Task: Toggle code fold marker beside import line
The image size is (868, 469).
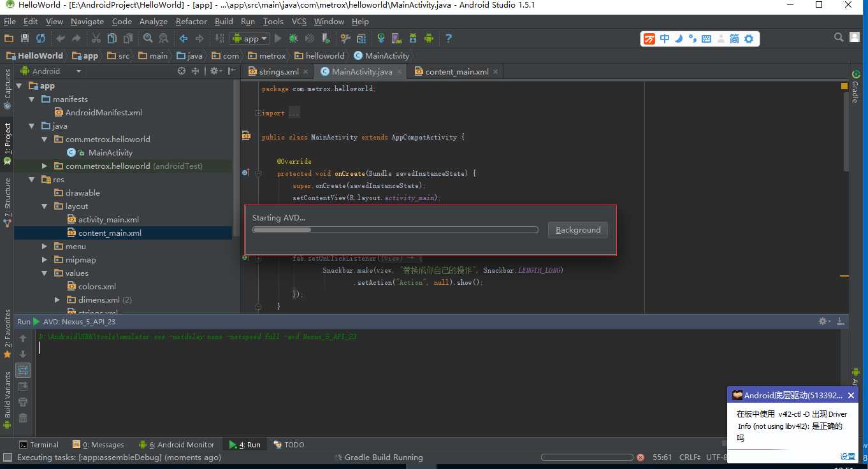Action: (x=258, y=113)
